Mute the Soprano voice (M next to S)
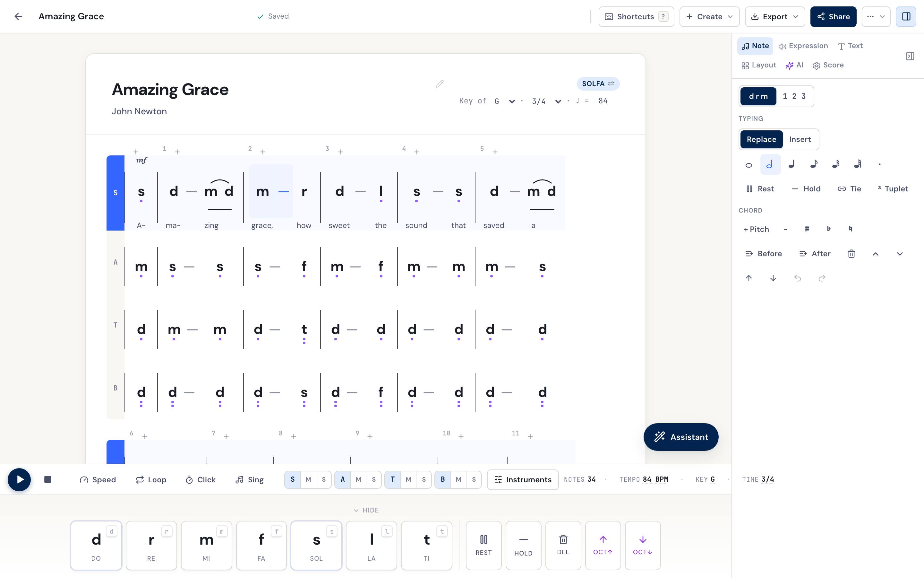The width and height of the screenshot is (924, 578). (309, 479)
